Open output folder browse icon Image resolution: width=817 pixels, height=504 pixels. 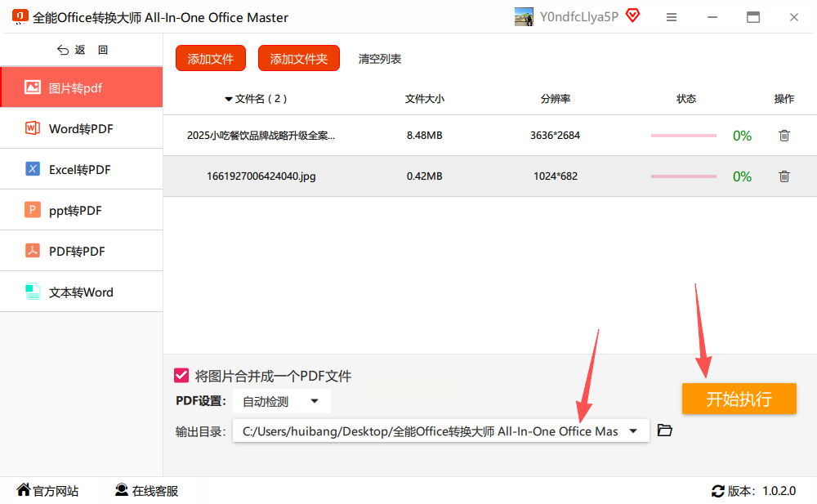coord(665,430)
